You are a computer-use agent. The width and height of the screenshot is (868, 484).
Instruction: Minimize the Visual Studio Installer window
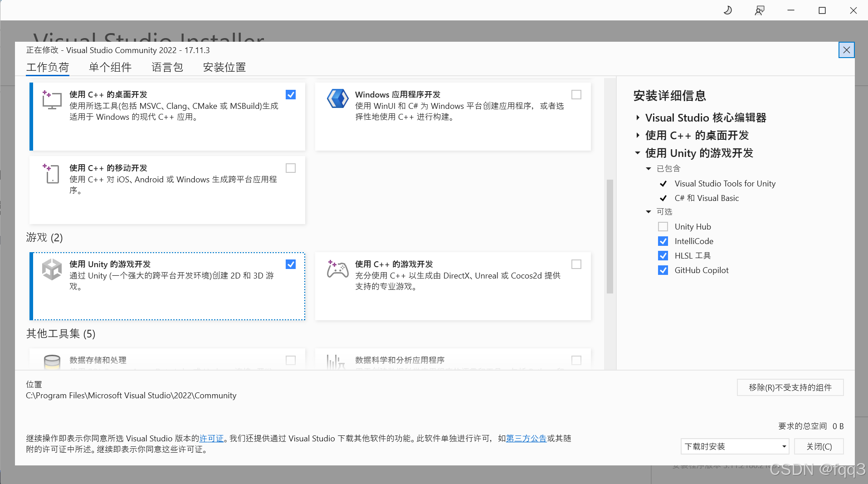click(791, 10)
